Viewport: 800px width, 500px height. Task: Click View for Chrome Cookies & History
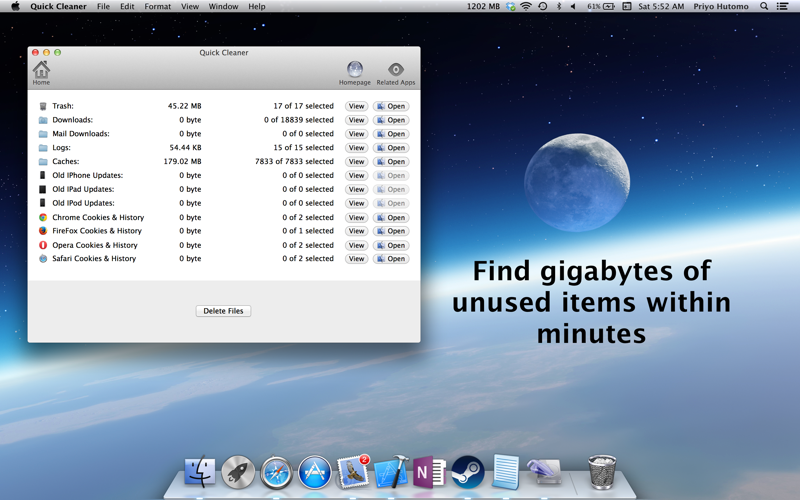(x=357, y=217)
